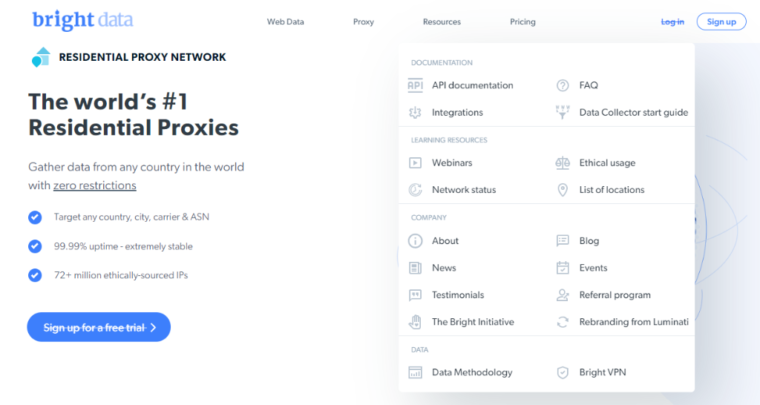Open the Webinars link
Screen dimensions: 760x405
(452, 163)
